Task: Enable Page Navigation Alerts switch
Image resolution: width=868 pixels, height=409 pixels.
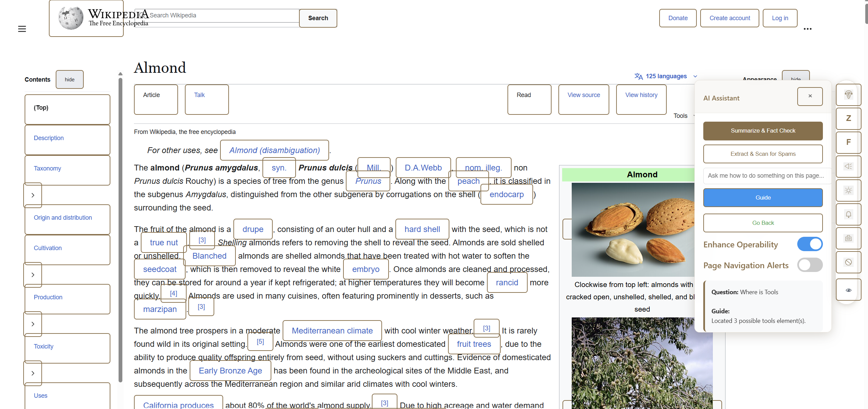Action: pos(810,265)
